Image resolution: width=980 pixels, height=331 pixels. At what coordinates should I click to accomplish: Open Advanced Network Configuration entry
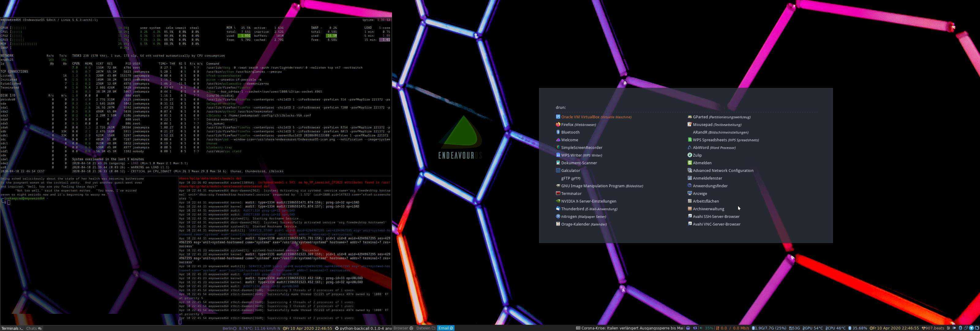(720, 170)
